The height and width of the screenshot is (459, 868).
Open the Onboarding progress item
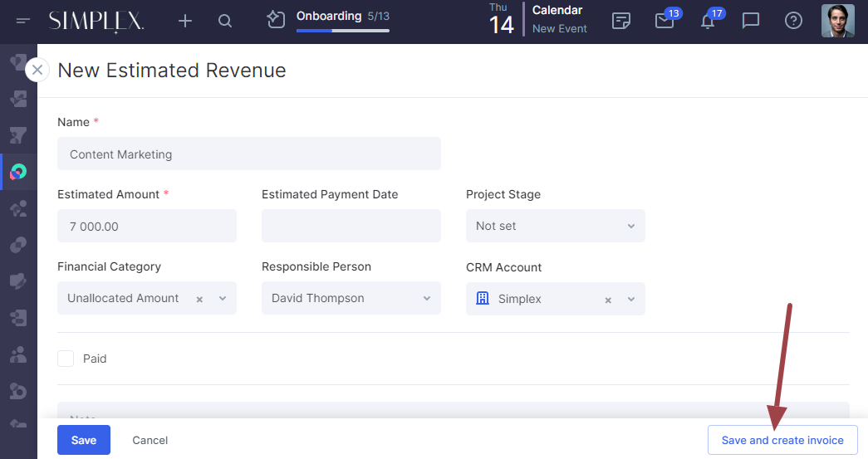(x=341, y=20)
